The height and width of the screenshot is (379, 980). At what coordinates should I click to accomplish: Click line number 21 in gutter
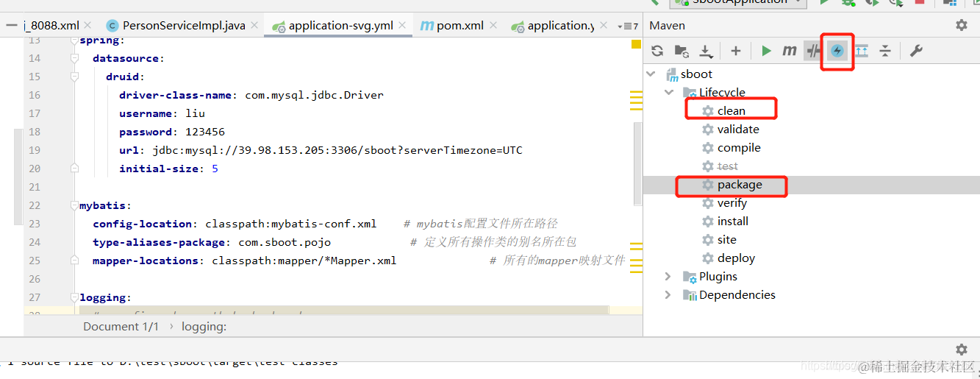[35, 187]
